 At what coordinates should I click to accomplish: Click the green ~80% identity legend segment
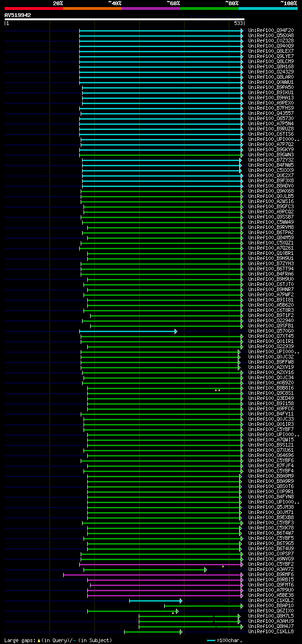[x=209, y=8]
